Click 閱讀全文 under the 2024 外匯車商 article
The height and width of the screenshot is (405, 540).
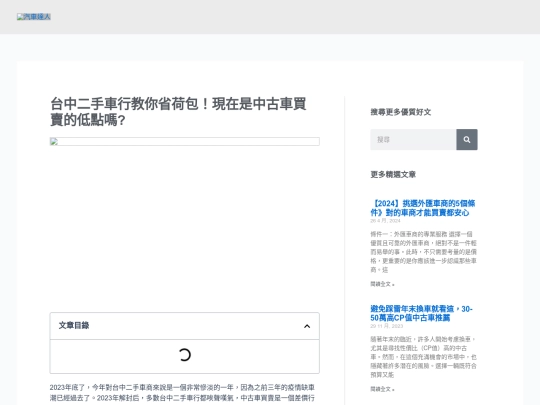tap(382, 284)
